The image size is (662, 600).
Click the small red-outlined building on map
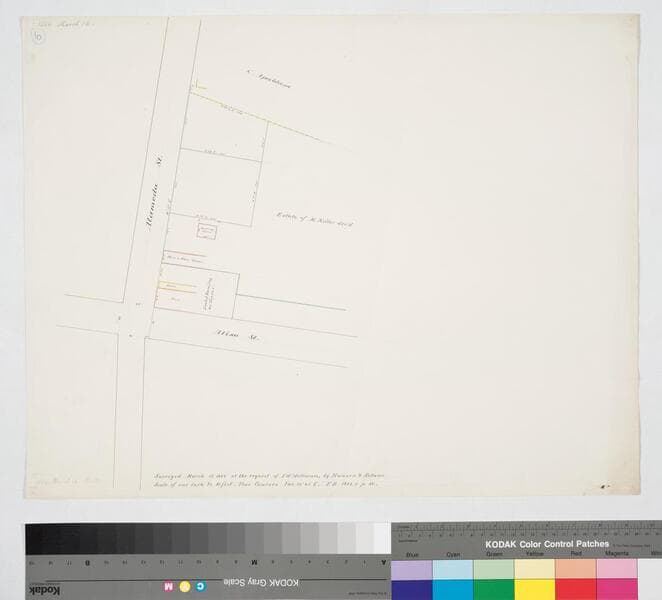pos(209,231)
